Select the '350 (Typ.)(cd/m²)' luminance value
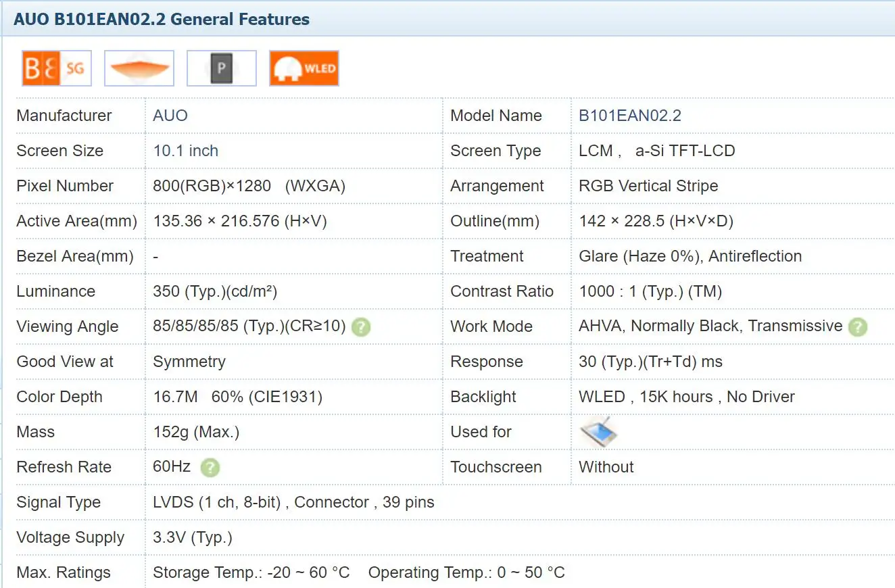 [x=216, y=291]
